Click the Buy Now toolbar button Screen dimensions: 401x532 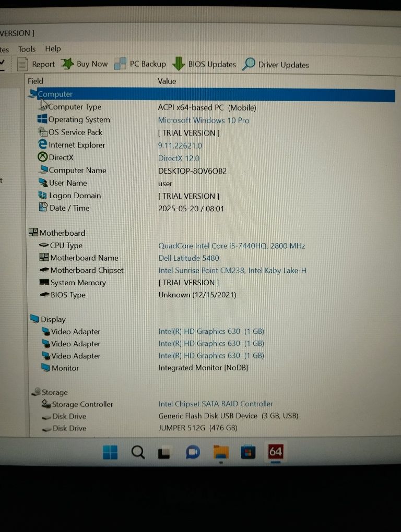(x=84, y=64)
